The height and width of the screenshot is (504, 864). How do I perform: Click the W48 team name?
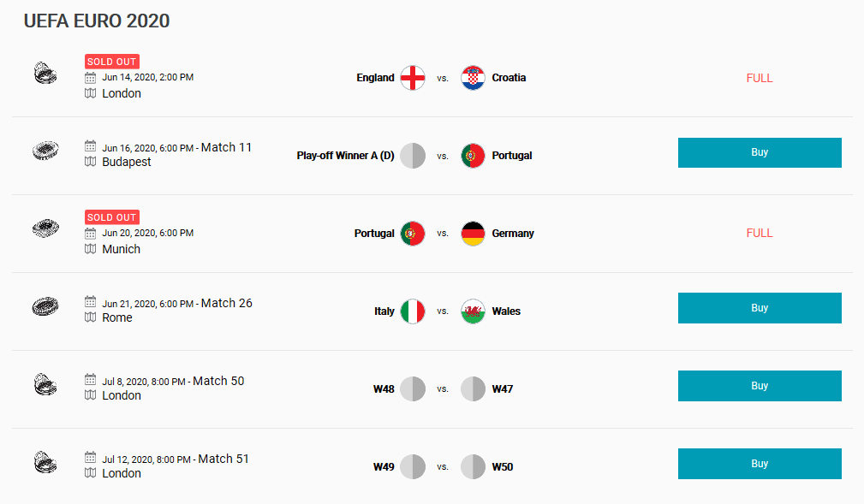pyautogui.click(x=384, y=389)
